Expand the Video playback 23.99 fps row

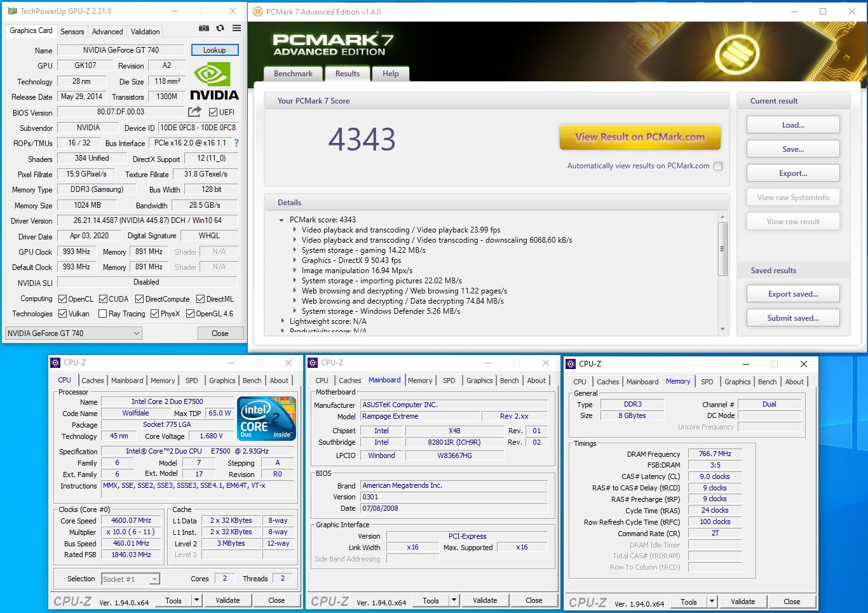tap(294, 230)
